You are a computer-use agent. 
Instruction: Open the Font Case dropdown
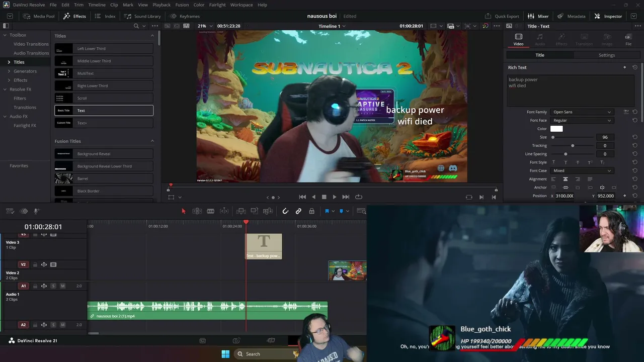point(582,171)
